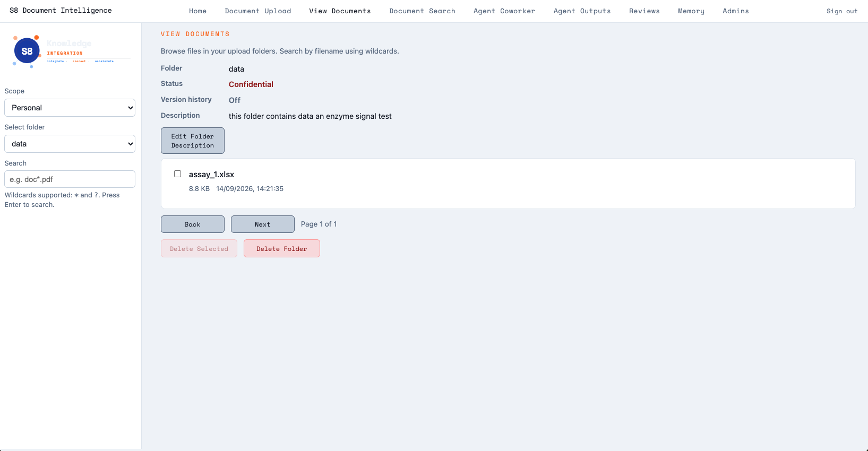Tick the checkbox for assay_1.xlsx
868x451 pixels.
178,174
